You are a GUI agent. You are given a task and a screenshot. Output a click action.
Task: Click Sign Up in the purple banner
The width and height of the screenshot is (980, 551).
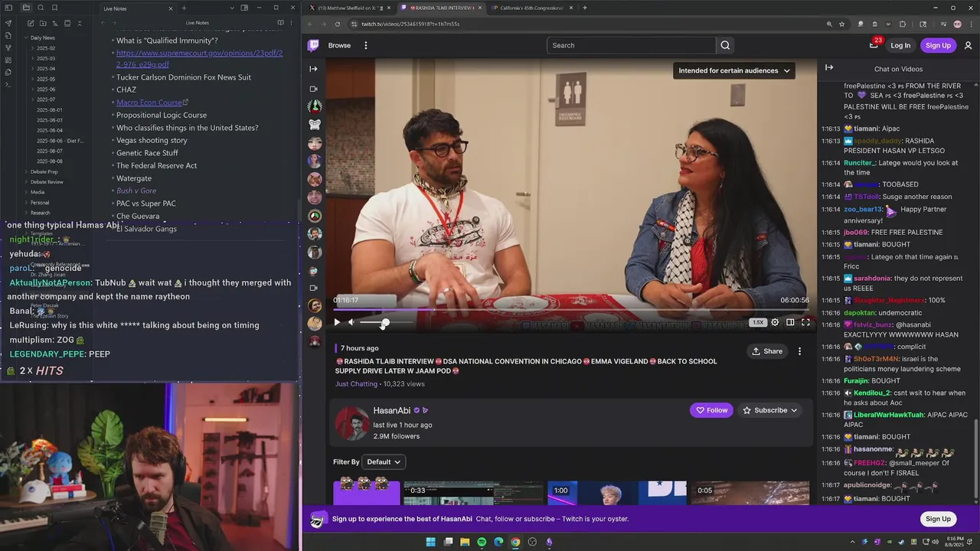click(x=938, y=519)
